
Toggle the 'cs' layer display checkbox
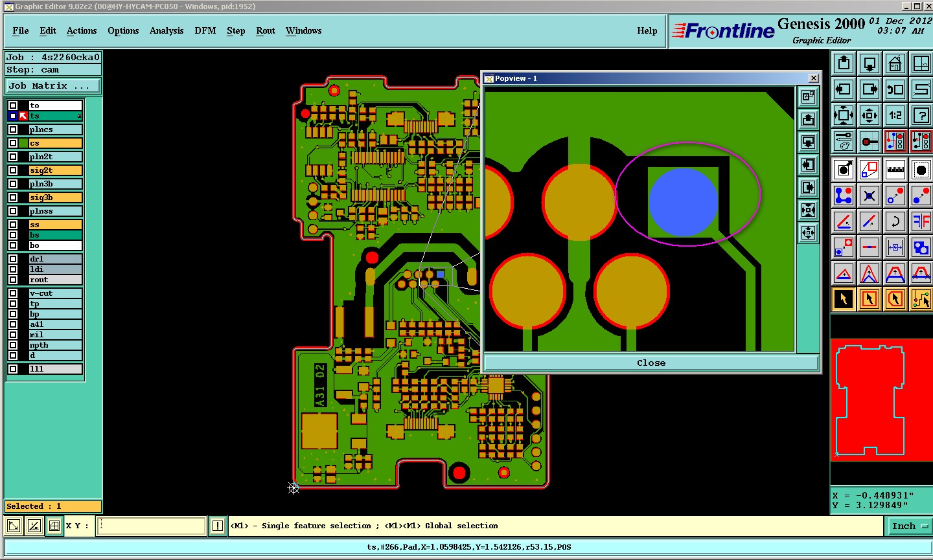click(x=13, y=143)
